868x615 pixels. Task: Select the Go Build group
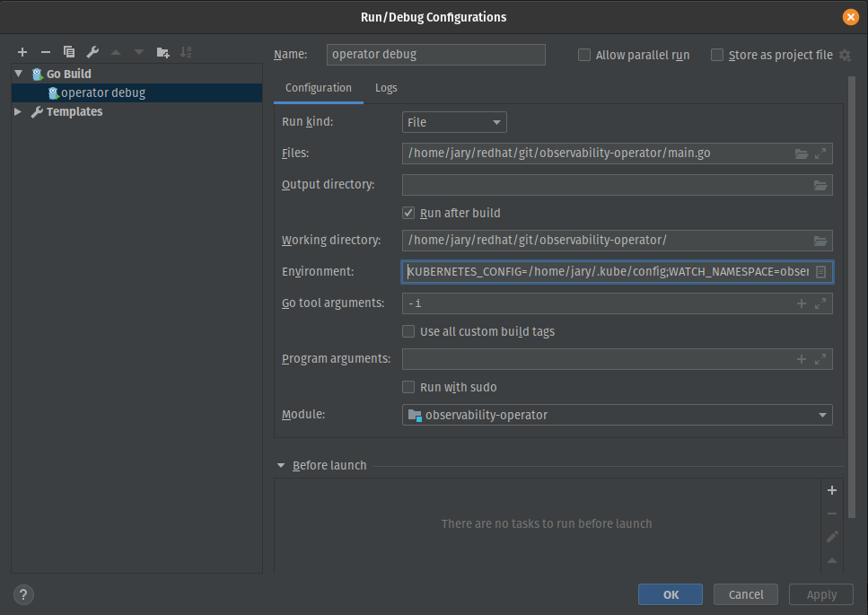pos(68,74)
